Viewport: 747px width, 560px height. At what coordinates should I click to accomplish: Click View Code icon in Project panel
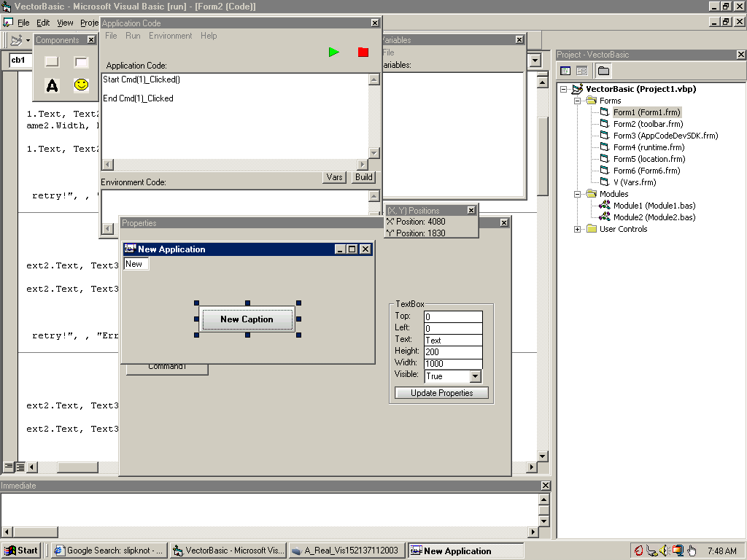tap(565, 71)
